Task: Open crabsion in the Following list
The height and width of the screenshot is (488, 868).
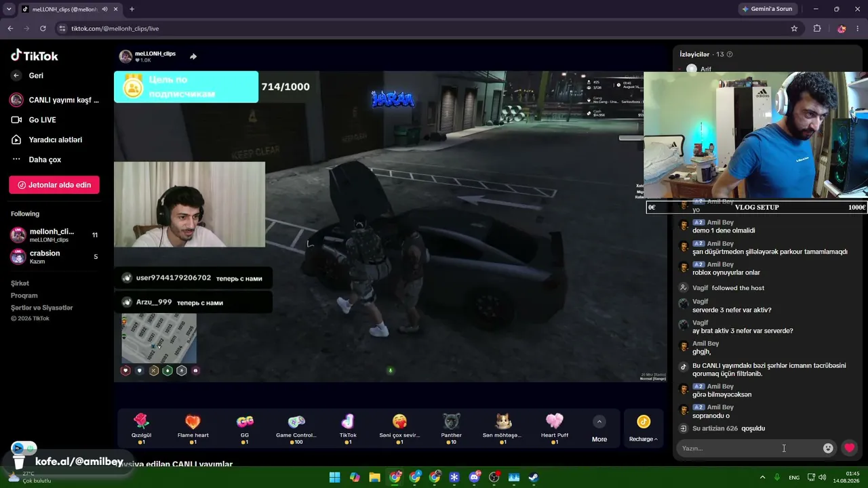Action: [54, 256]
